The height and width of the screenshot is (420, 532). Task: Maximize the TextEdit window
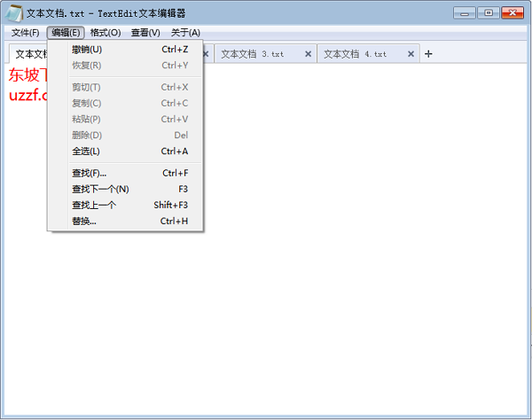489,12
